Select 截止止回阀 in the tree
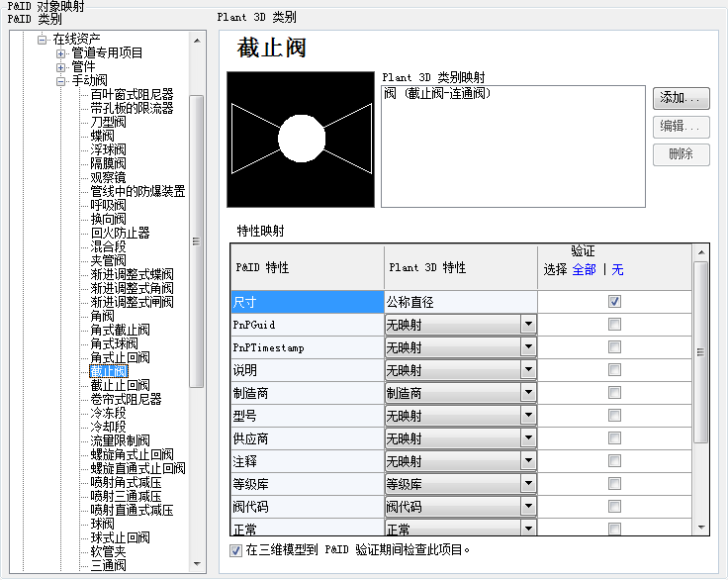 (x=121, y=385)
